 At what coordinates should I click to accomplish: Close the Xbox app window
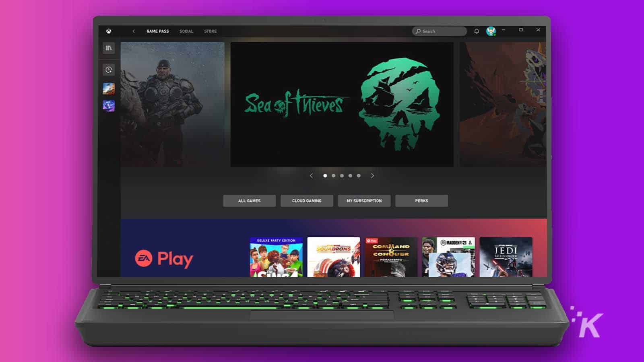(538, 30)
